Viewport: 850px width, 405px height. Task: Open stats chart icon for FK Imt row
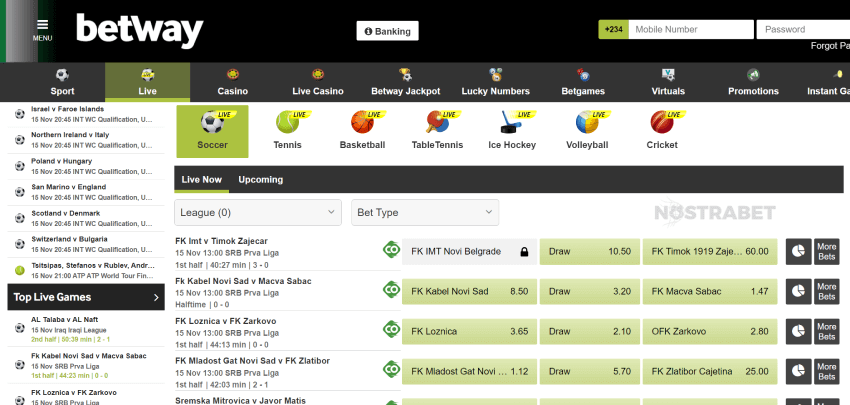point(799,252)
